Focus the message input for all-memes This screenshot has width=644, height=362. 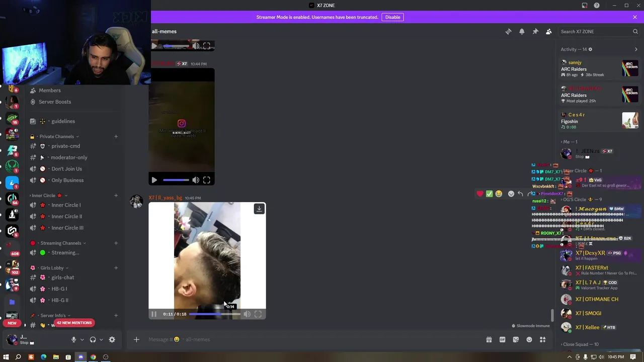click(x=312, y=339)
